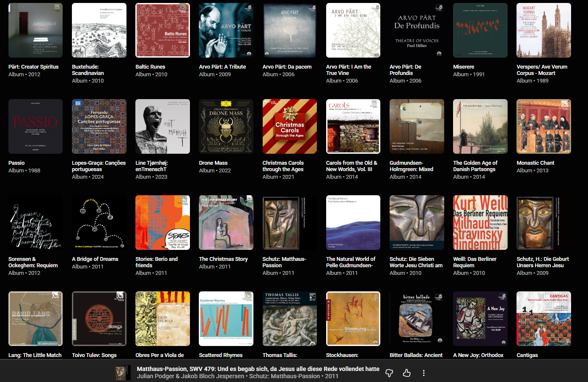The height and width of the screenshot is (382, 588).
Task: Open the Weill: Das Berliner Requiem cover
Action: click(480, 223)
